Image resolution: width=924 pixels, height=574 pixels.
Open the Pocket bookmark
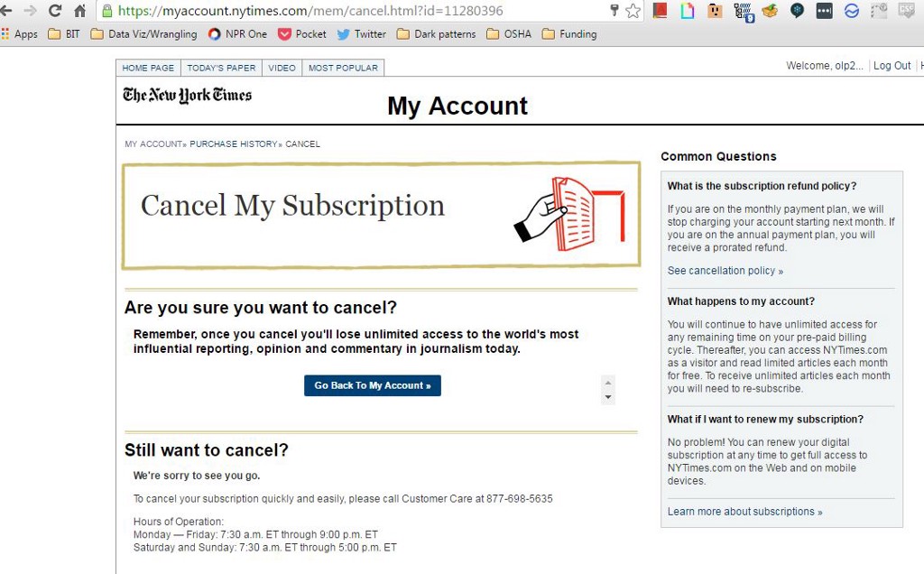pyautogui.click(x=302, y=34)
